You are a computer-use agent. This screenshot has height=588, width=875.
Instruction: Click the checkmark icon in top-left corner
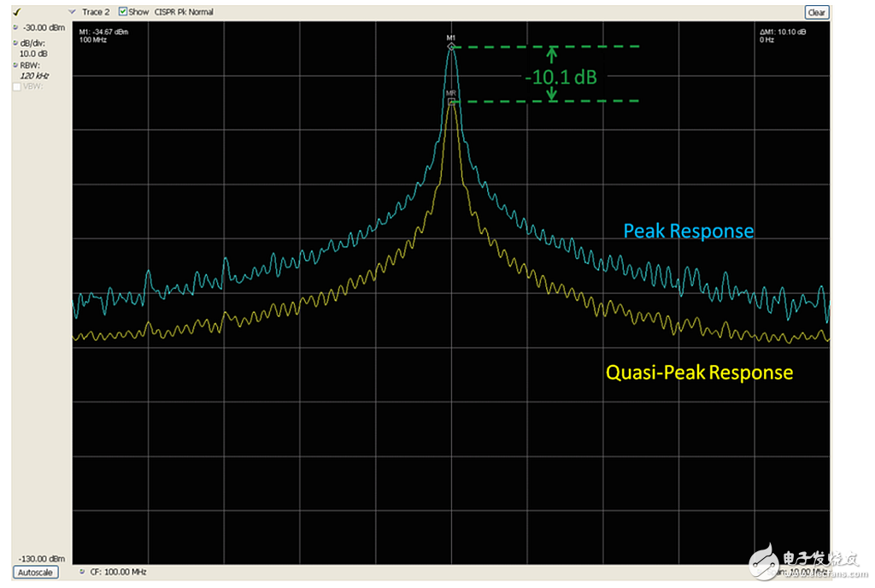16,12
